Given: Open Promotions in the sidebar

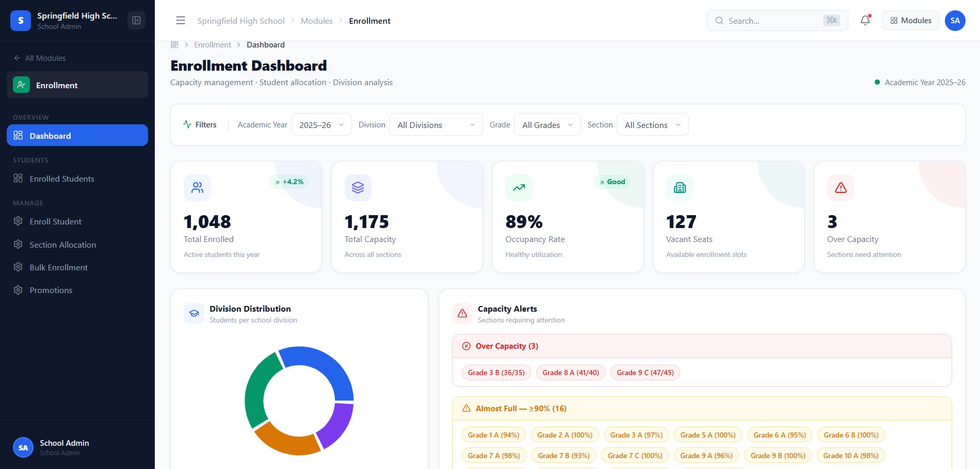Looking at the screenshot, I should [77, 290].
